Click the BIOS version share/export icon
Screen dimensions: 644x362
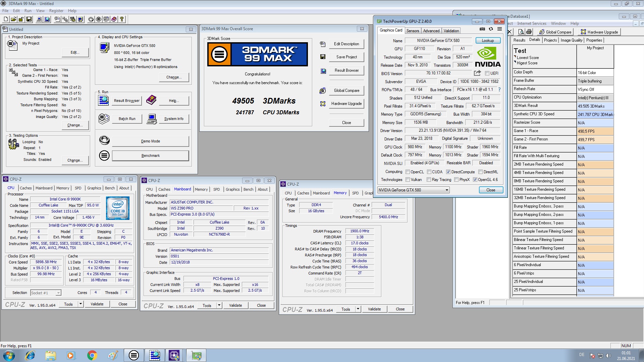[477, 73]
